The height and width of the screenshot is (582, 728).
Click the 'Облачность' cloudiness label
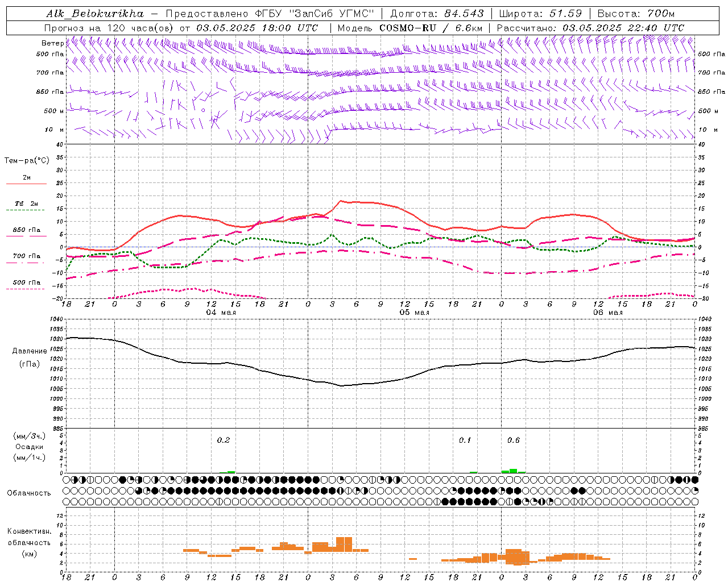pos(29,493)
